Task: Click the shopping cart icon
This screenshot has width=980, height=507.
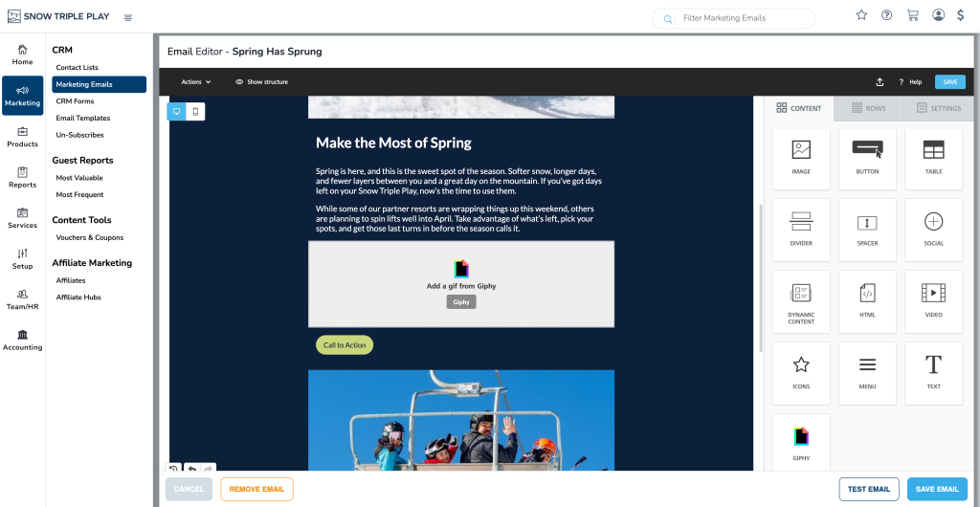Action: pos(912,15)
